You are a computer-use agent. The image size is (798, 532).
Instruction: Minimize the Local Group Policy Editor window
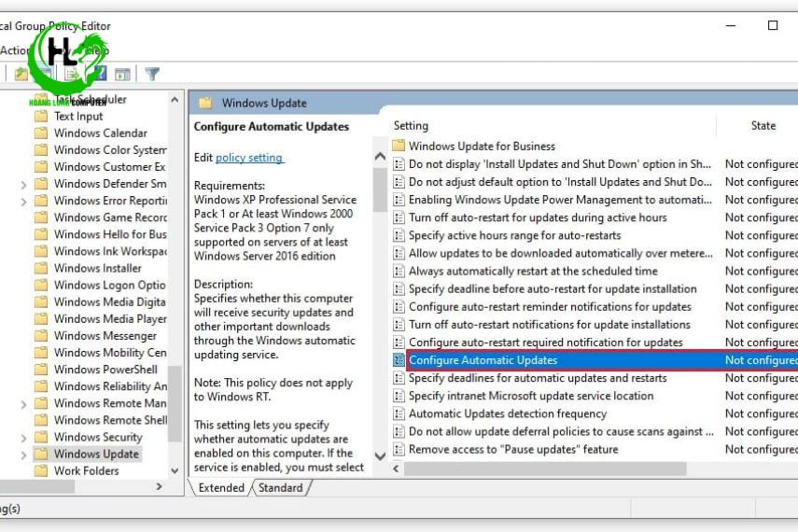731,25
